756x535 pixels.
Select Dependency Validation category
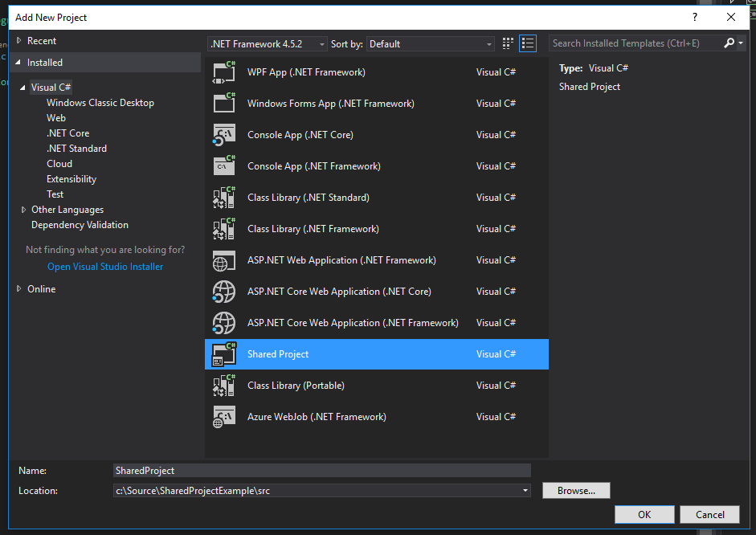pyautogui.click(x=80, y=225)
